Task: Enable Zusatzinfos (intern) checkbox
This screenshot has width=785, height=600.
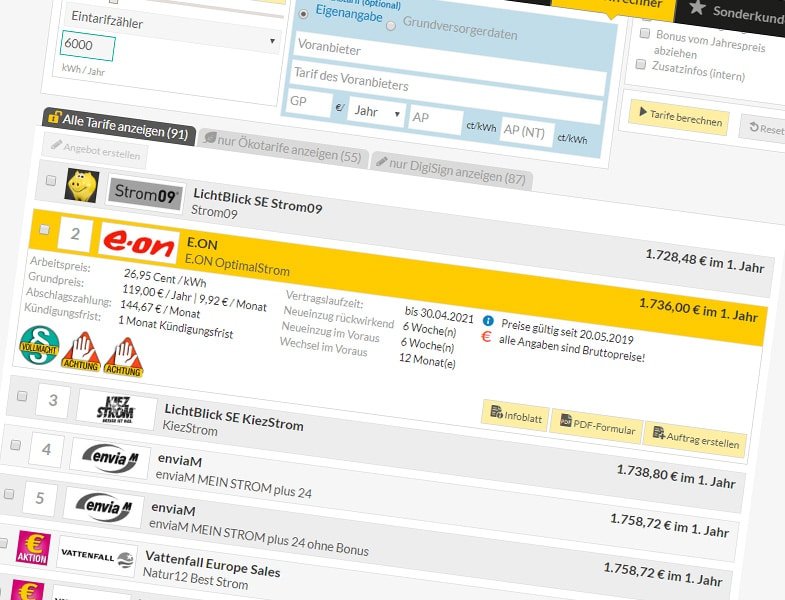Action: point(641,64)
